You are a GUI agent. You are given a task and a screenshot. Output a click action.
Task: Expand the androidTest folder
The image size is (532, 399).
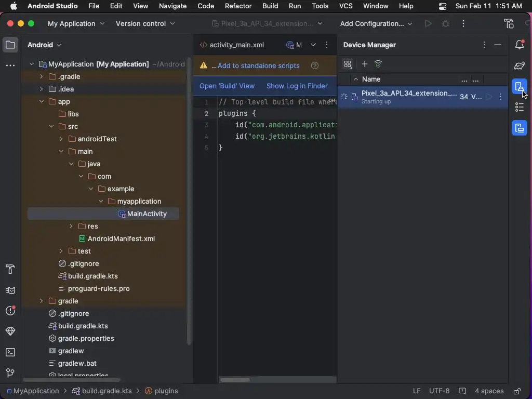click(61, 139)
